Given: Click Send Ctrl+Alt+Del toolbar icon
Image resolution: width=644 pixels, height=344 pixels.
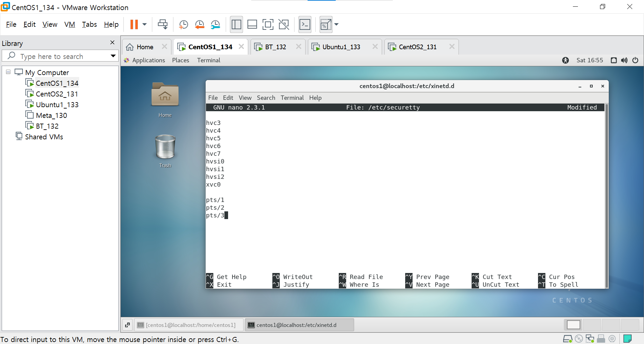Looking at the screenshot, I should click(163, 24).
